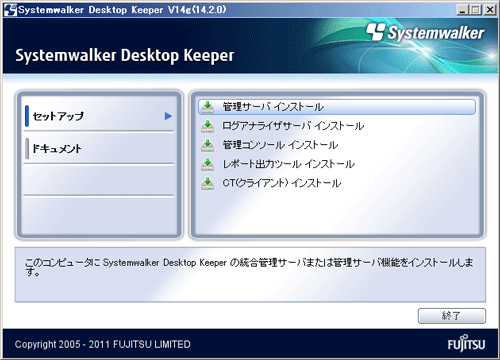The height and width of the screenshot is (360, 500).
Task: Click install icon beside ログアナライザサーバ インストール
Action: [x=207, y=126]
